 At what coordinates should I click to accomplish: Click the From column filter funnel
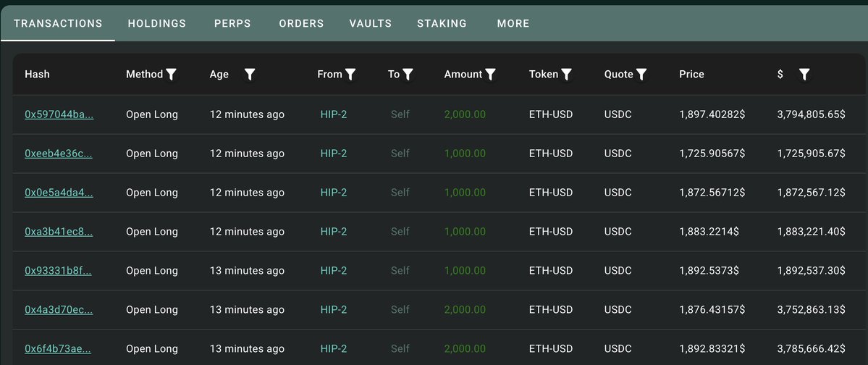click(350, 74)
